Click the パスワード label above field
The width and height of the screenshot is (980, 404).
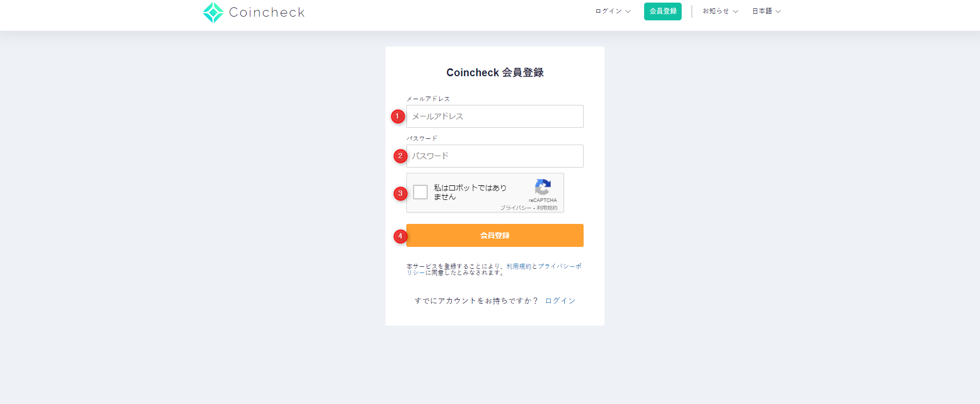422,138
